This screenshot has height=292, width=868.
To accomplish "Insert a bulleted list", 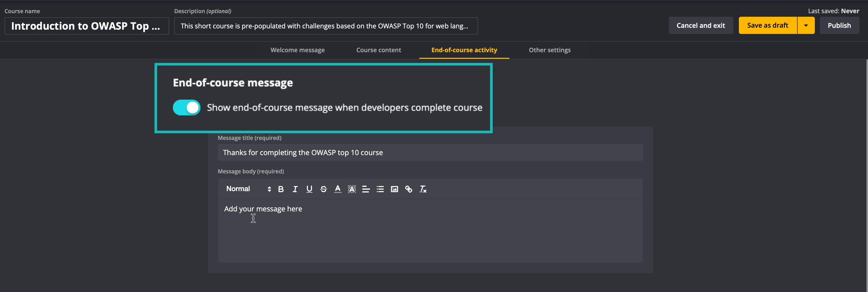I will tap(380, 189).
